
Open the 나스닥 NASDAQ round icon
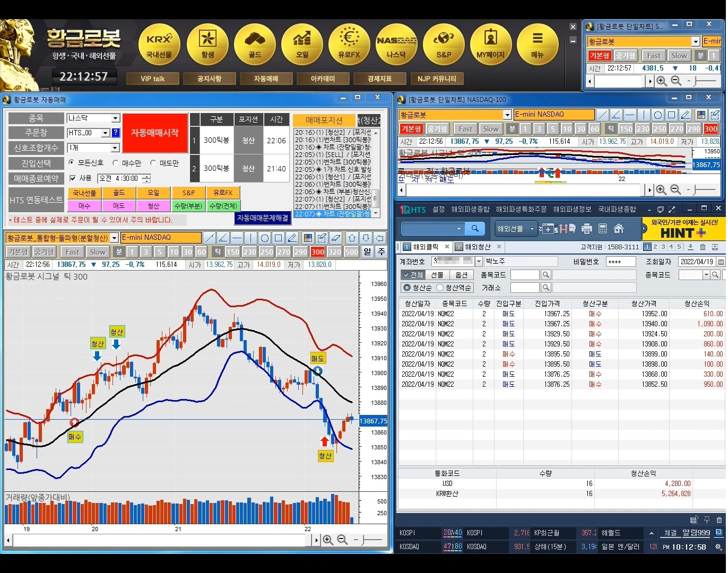point(396,45)
